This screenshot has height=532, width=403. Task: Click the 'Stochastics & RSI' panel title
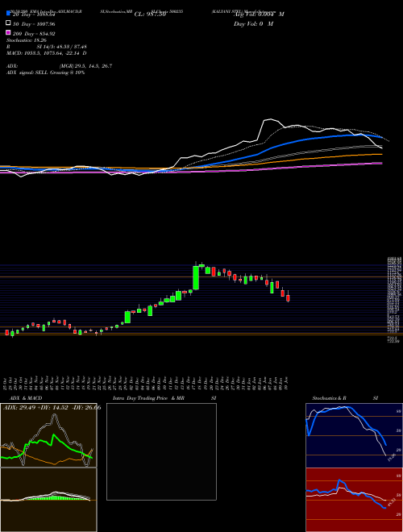pyautogui.click(x=345, y=398)
